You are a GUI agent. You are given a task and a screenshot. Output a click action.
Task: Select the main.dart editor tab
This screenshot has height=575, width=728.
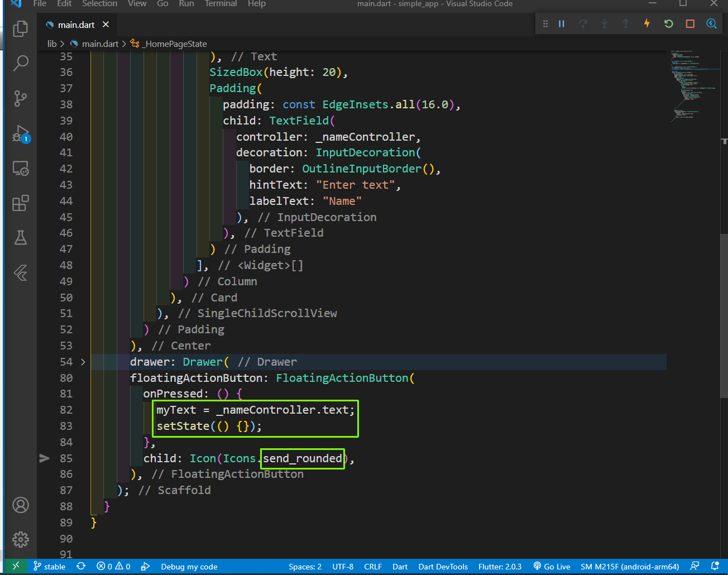[76, 25]
